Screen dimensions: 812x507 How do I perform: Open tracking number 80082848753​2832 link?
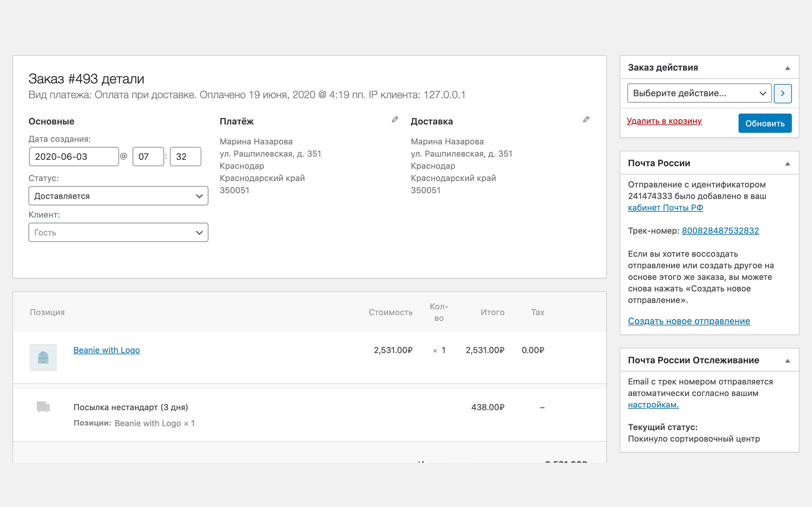tap(720, 231)
